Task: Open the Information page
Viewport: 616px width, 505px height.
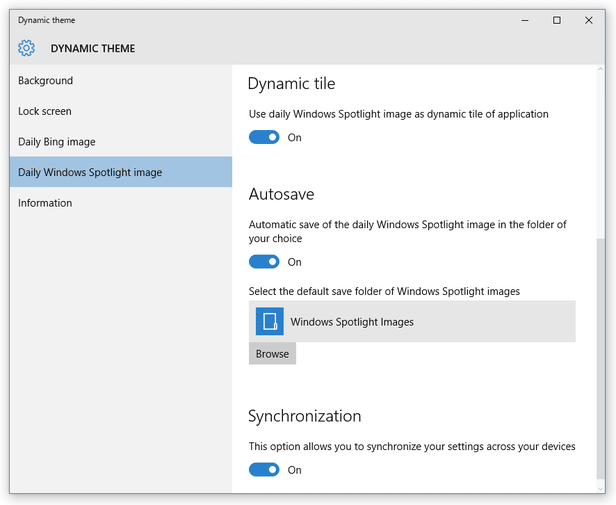Action: click(121, 203)
